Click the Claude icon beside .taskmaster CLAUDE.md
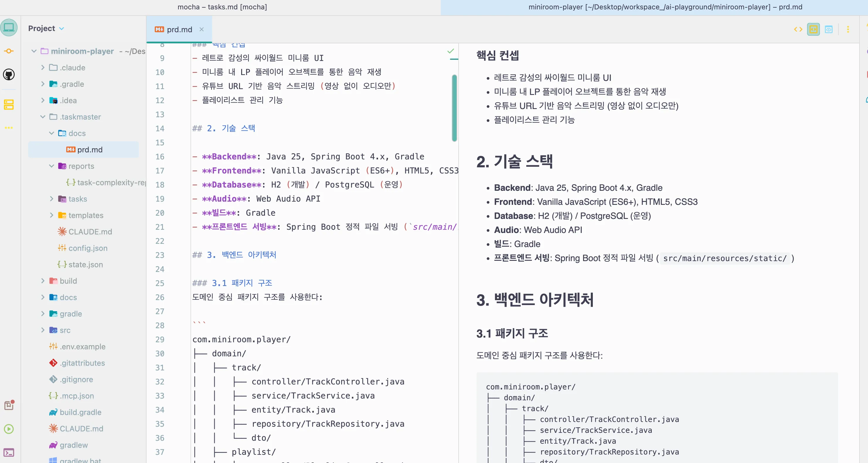Image resolution: width=868 pixels, height=463 pixels. (62, 231)
